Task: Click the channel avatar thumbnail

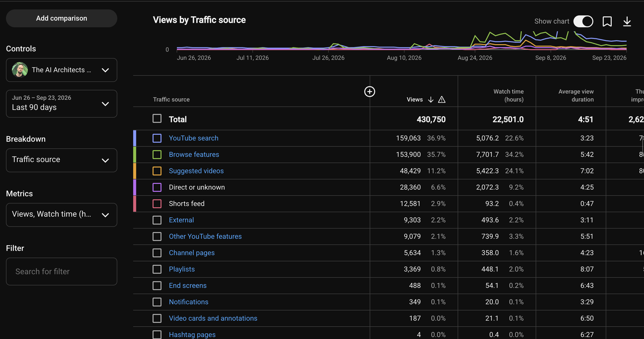Action: [x=20, y=70]
